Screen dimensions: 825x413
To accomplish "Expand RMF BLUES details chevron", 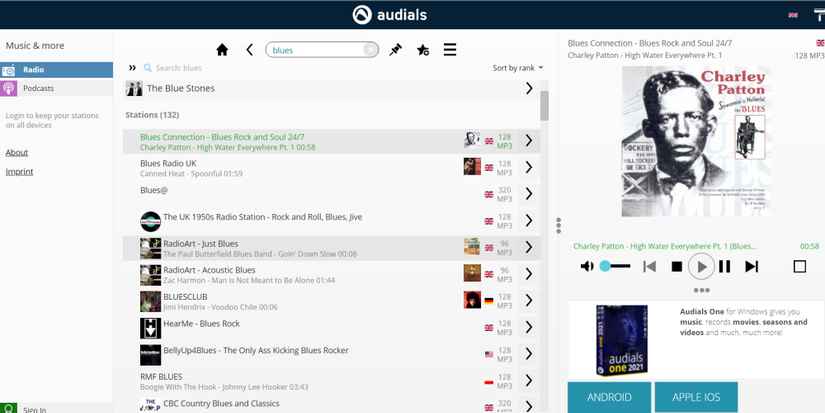I will point(529,381).
